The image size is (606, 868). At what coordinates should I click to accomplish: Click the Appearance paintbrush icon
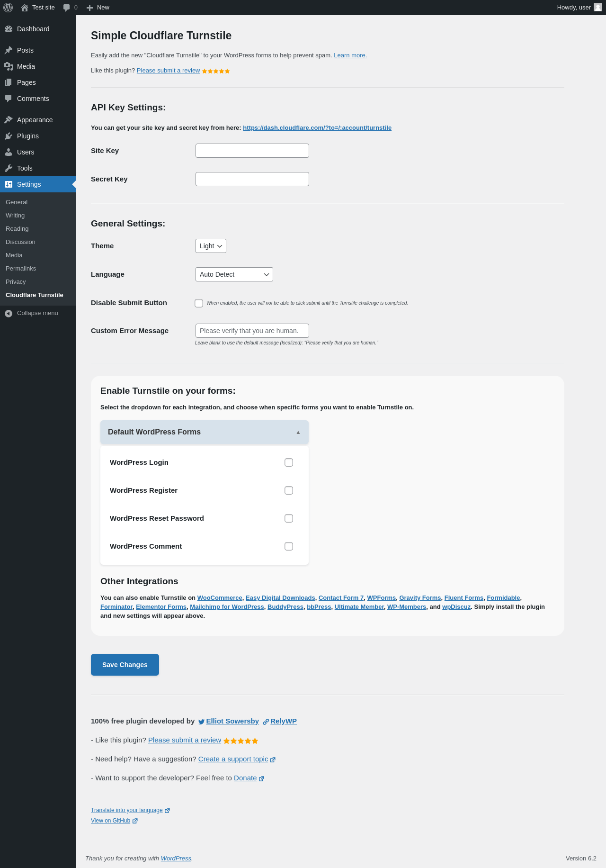coord(9,120)
